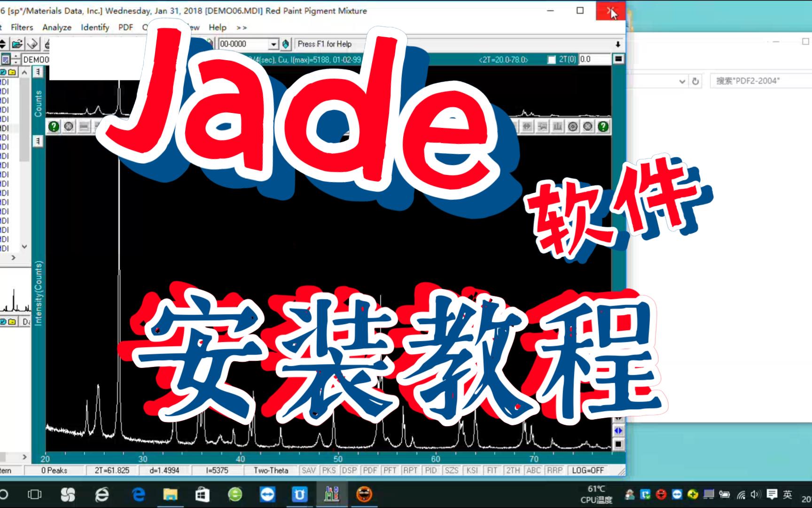Click the gray circular X icon left zoom toolbar

click(69, 127)
